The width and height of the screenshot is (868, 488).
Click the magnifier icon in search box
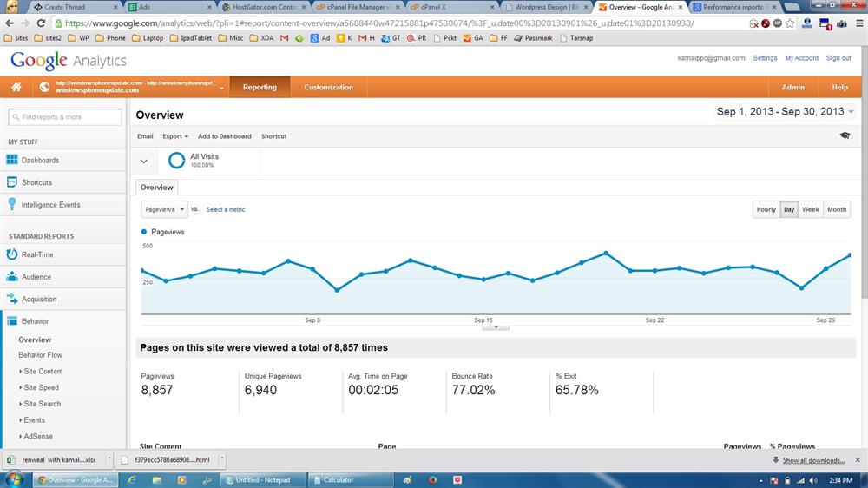coord(16,117)
